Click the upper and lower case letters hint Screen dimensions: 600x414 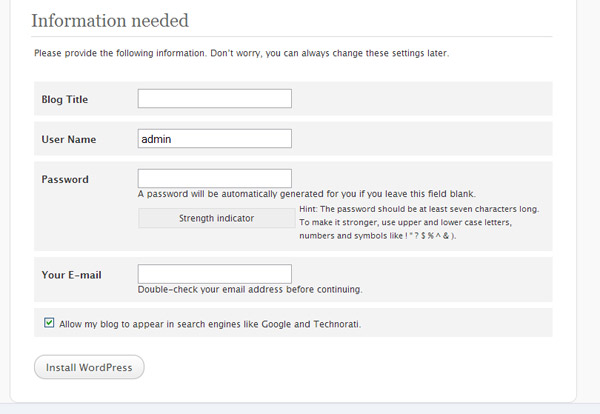406,222
